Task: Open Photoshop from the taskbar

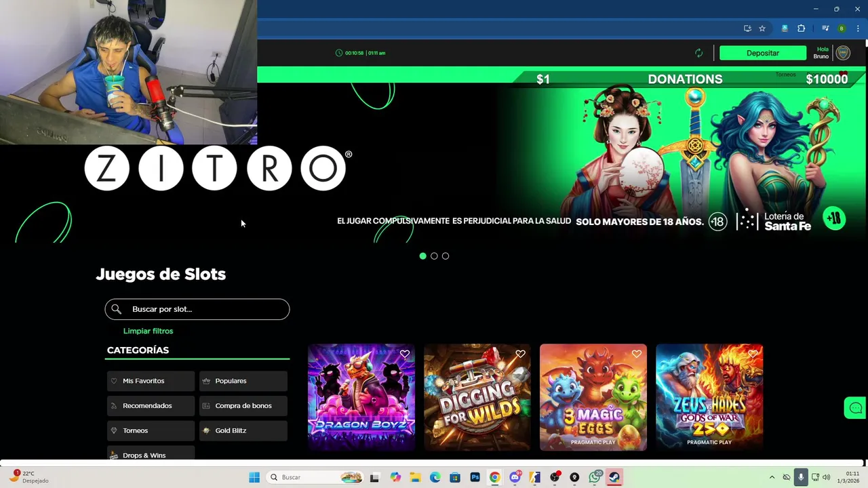Action: click(475, 477)
